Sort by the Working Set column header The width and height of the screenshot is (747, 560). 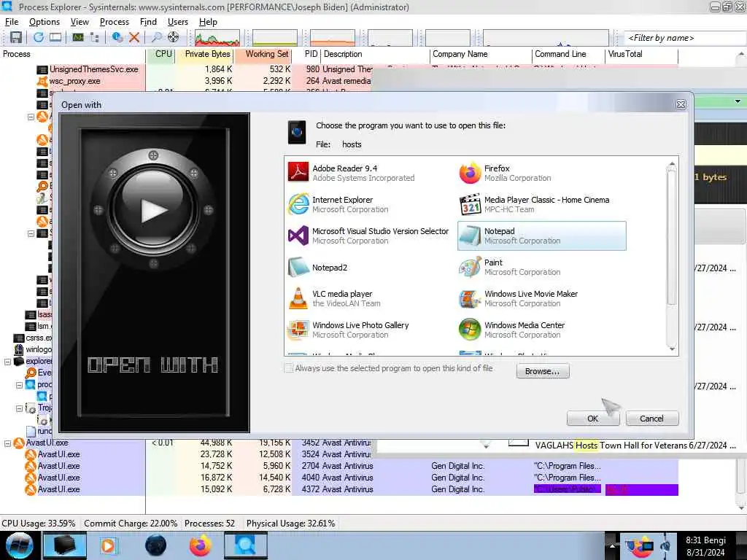tap(263, 54)
